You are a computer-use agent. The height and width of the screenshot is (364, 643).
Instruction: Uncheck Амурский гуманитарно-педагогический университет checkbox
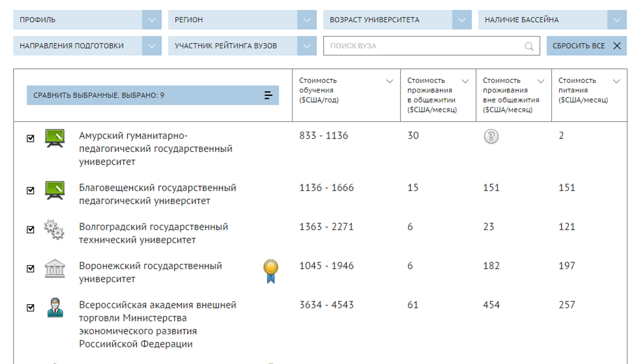30,138
